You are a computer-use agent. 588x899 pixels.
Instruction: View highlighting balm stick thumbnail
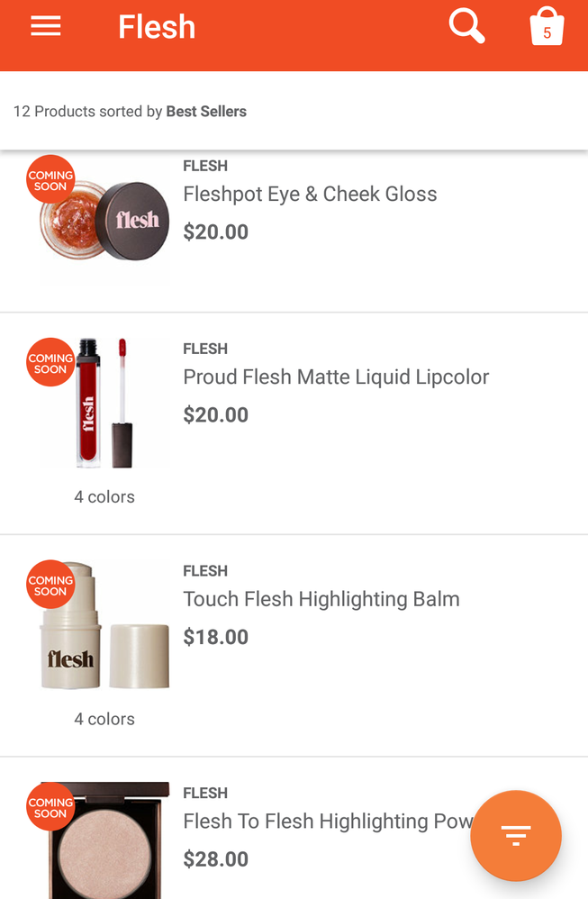point(104,625)
